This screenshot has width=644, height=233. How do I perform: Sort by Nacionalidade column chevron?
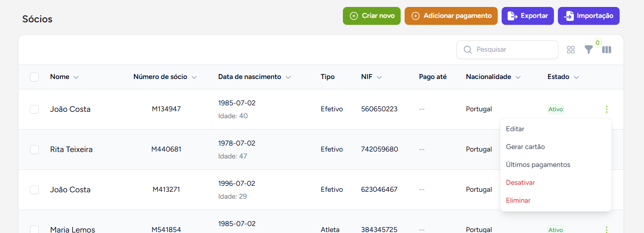point(518,78)
